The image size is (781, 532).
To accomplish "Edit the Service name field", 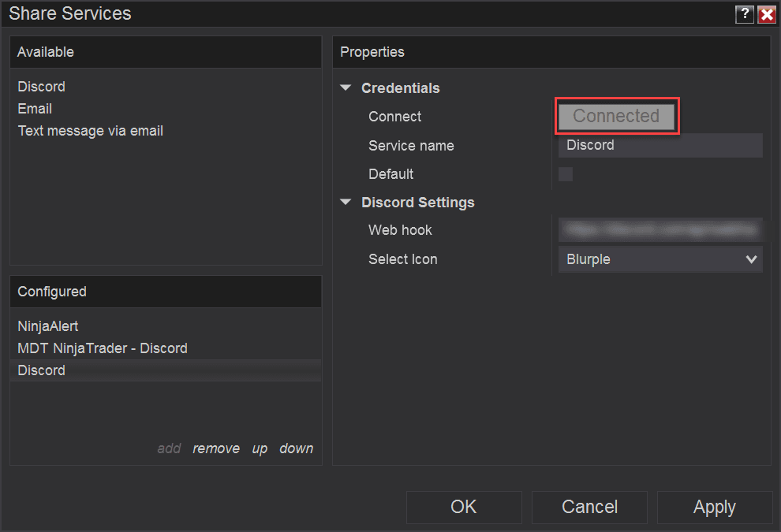I will tap(660, 145).
